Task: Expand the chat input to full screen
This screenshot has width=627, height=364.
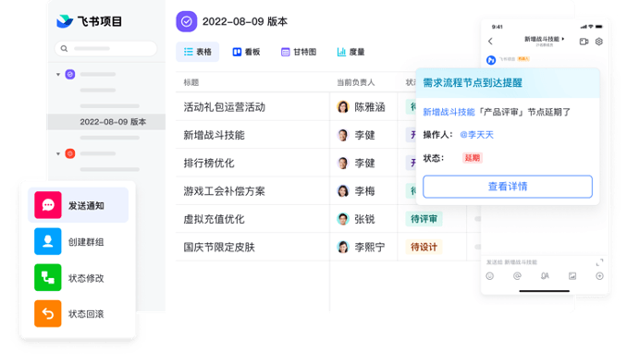Action: pyautogui.click(x=599, y=262)
